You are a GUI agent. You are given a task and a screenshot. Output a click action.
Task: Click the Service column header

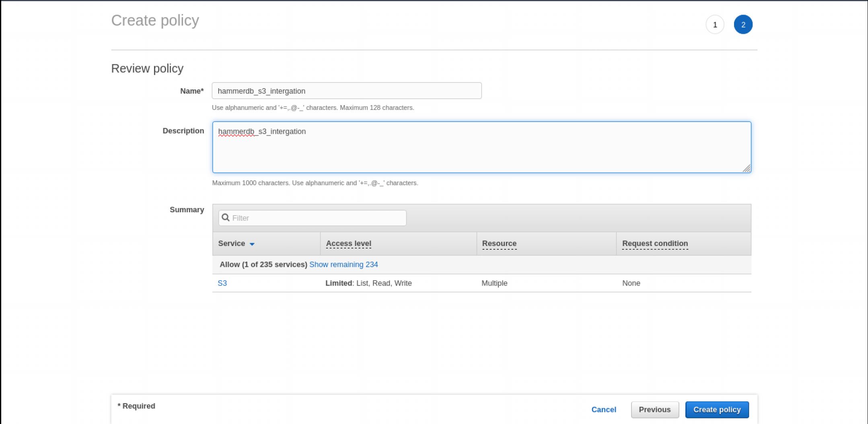232,243
